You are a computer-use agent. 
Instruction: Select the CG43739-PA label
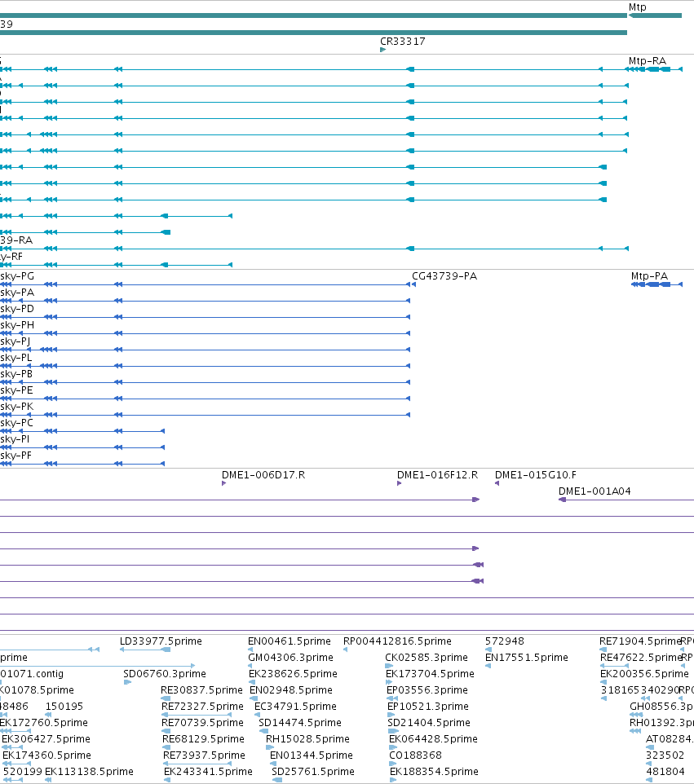click(444, 276)
